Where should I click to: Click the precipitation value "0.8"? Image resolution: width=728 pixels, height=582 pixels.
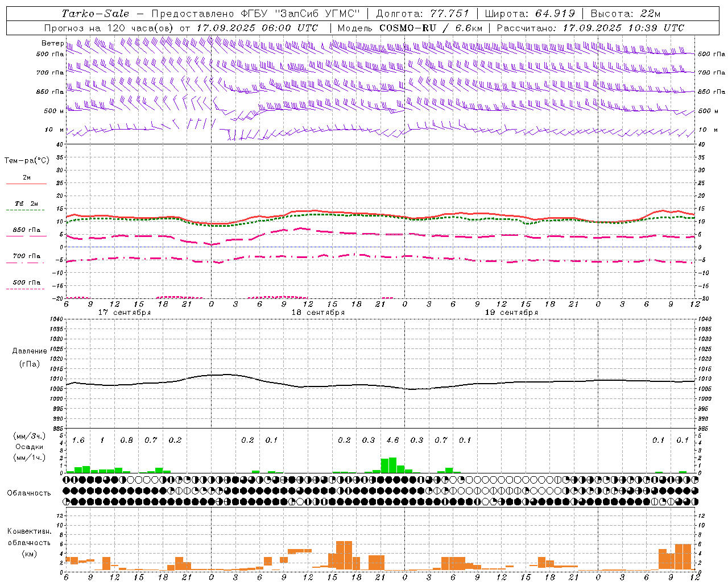click(x=127, y=440)
